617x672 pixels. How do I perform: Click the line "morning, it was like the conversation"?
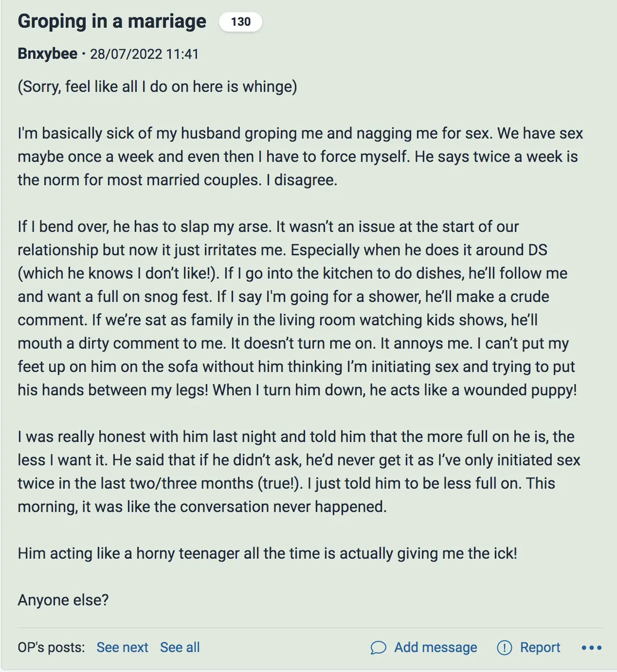click(x=202, y=507)
